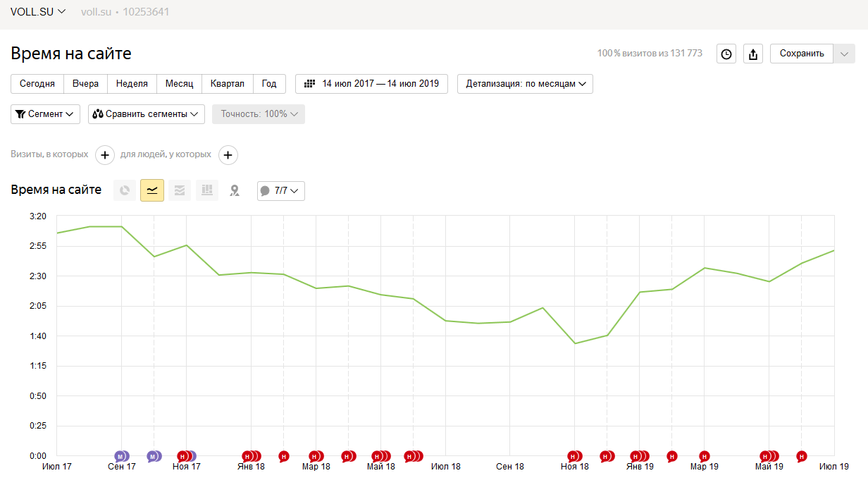868x485 pixels.
Task: Click red marker between Янв 18 and Мар 18
Action: coord(283,457)
